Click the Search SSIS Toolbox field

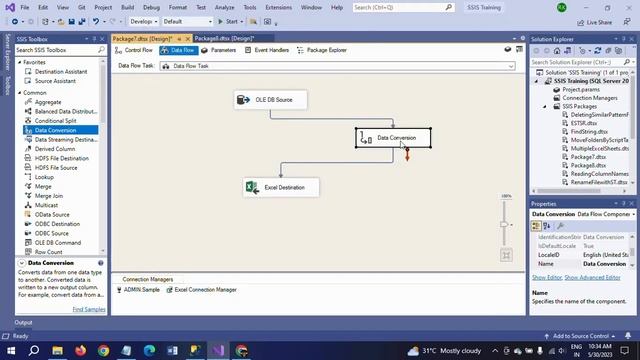[x=60, y=50]
